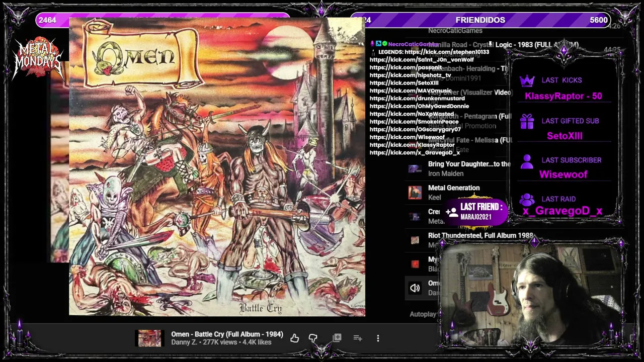Open the small Omen thumbnail in player bar
This screenshot has width=644, height=362.
click(x=150, y=338)
